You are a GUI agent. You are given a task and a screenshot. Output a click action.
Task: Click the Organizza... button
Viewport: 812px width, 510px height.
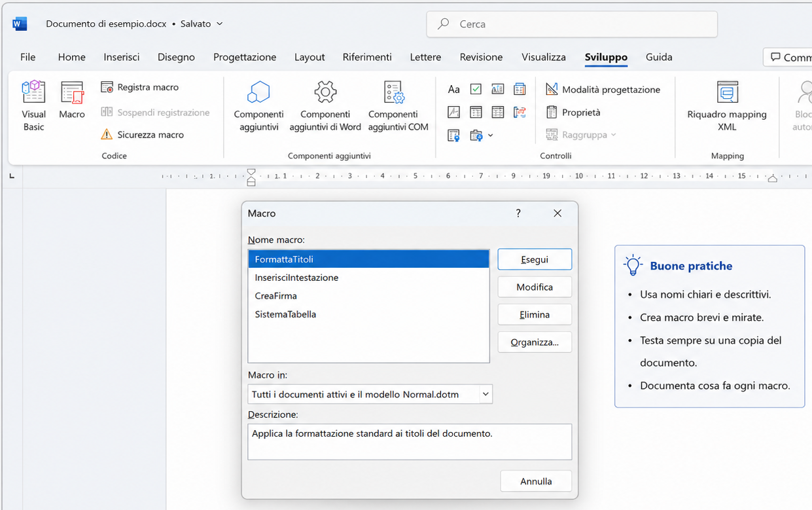[x=535, y=342]
